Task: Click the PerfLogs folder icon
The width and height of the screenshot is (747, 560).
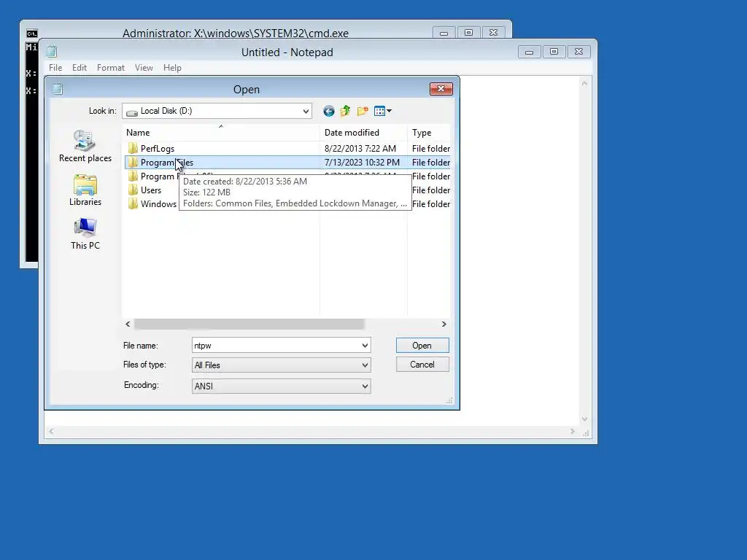Action: (133, 149)
